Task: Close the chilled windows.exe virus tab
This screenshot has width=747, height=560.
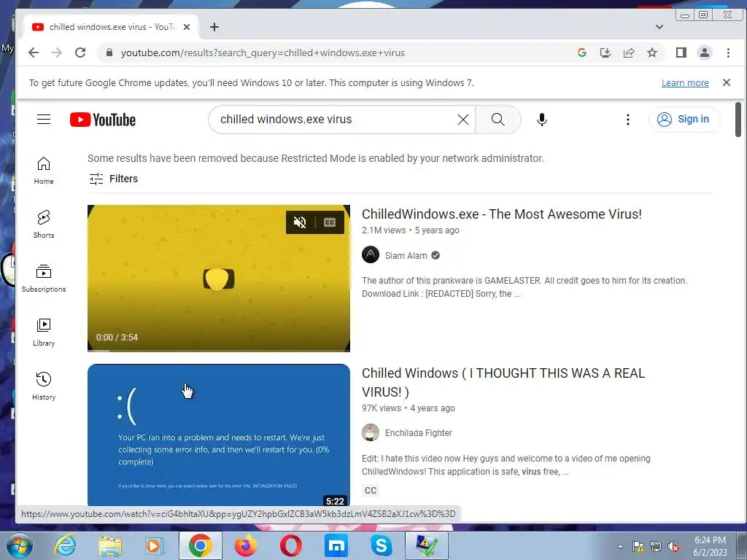Action: click(187, 27)
